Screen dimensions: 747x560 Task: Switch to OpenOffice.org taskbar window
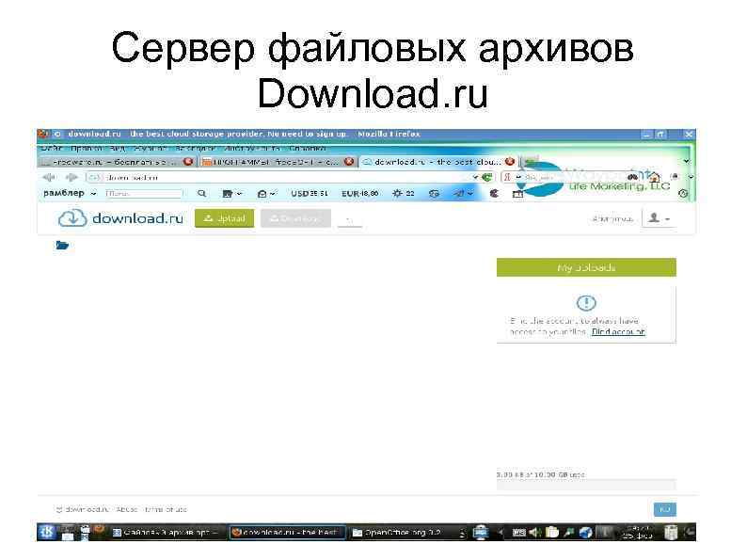click(403, 533)
